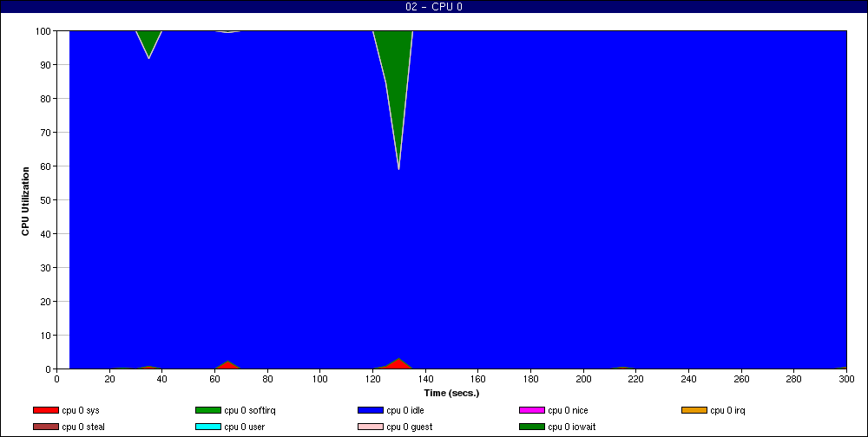This screenshot has height=437, width=868.
Task: Click the cyan cpu 0 user legend swatch
Action: (208, 427)
